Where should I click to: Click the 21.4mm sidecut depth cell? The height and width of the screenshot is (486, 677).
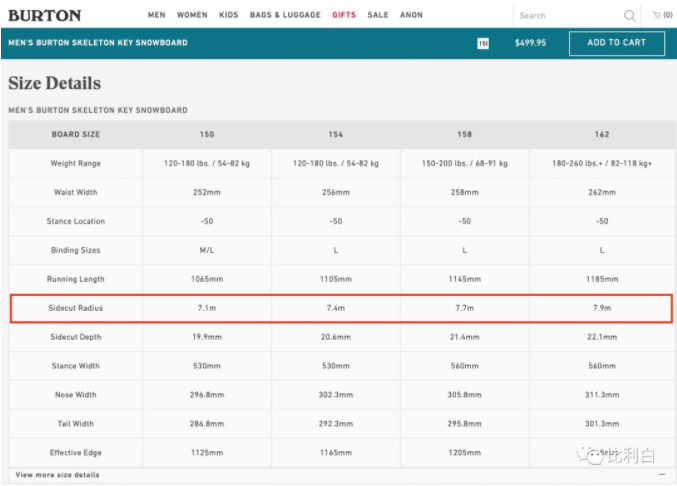465,337
